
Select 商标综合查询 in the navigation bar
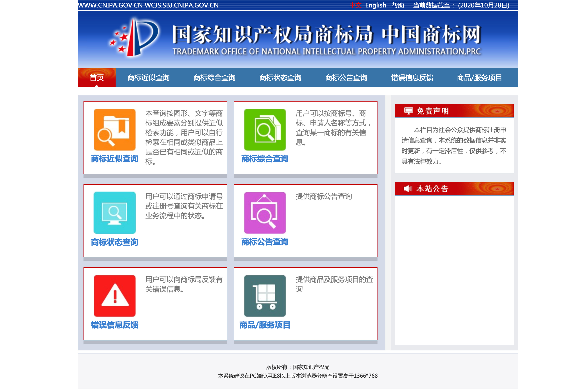point(214,78)
